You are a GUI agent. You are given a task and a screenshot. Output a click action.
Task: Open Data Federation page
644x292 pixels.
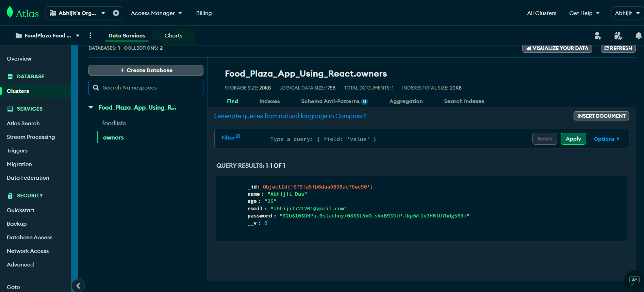pyautogui.click(x=28, y=178)
